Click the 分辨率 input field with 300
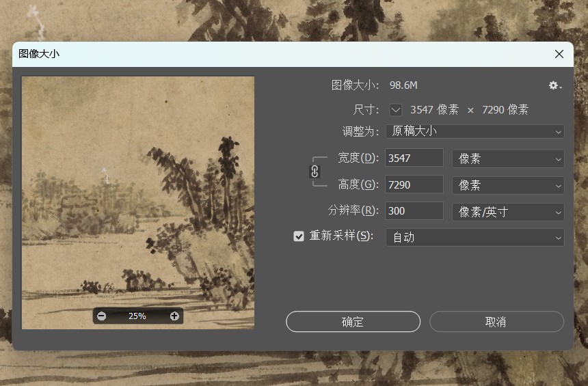This screenshot has width=588, height=386. point(414,210)
